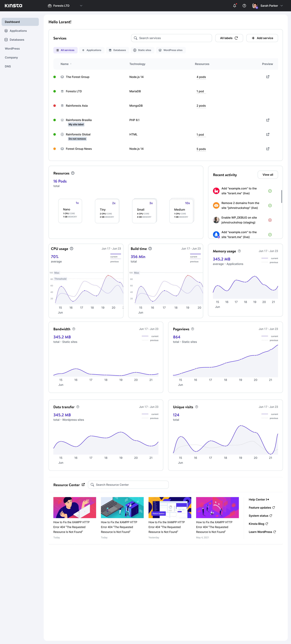Filter services by WordPress sites tab

pyautogui.click(x=171, y=50)
